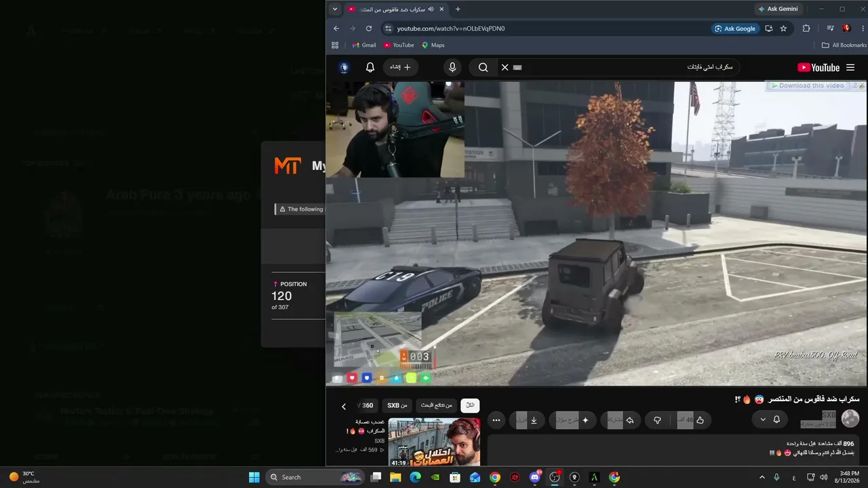This screenshot has height=488, width=868.
Task: Click the Windows taskbar search box
Action: [315, 477]
